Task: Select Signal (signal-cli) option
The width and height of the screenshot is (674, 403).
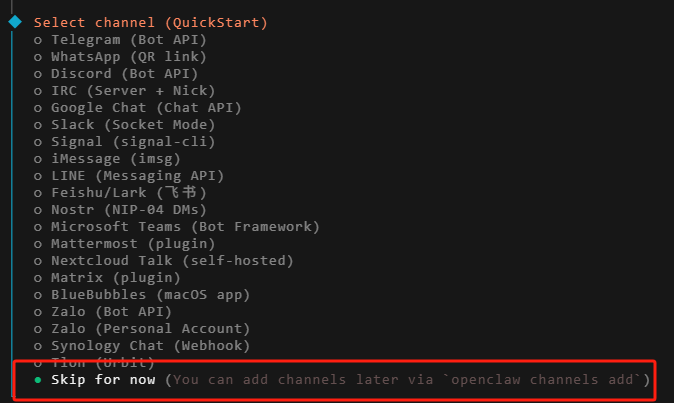Action: [x=133, y=141]
